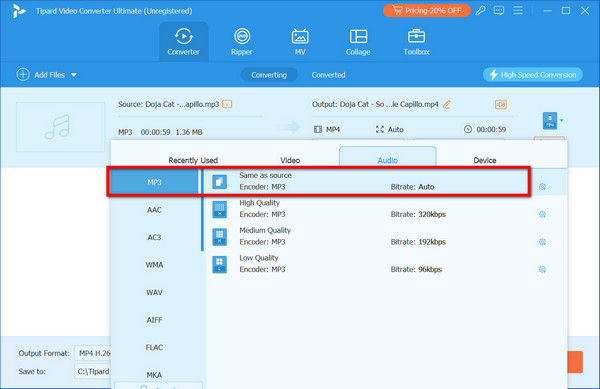Choose WAV in format list

(x=155, y=293)
